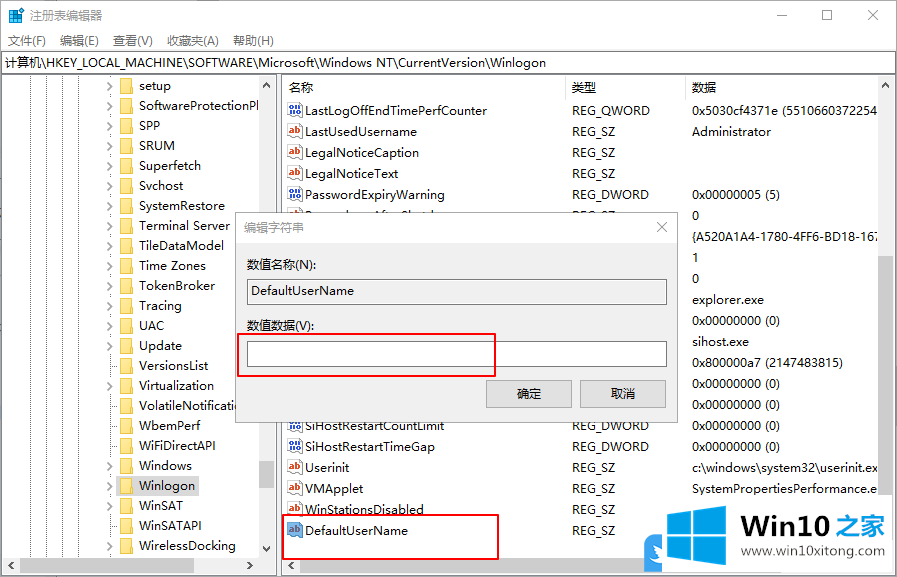Select the DefaultUserName value name
Screen dimensions: 897x577
pos(356,531)
